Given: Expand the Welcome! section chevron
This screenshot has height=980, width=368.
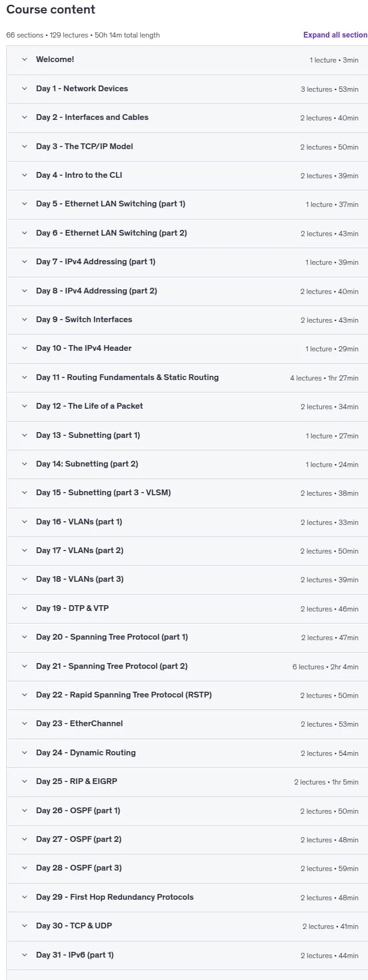Looking at the screenshot, I should 25,59.
